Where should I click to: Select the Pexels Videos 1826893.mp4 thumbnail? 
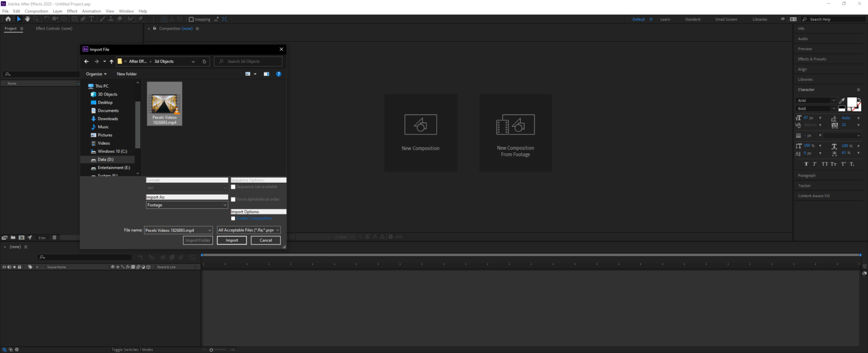[164, 103]
